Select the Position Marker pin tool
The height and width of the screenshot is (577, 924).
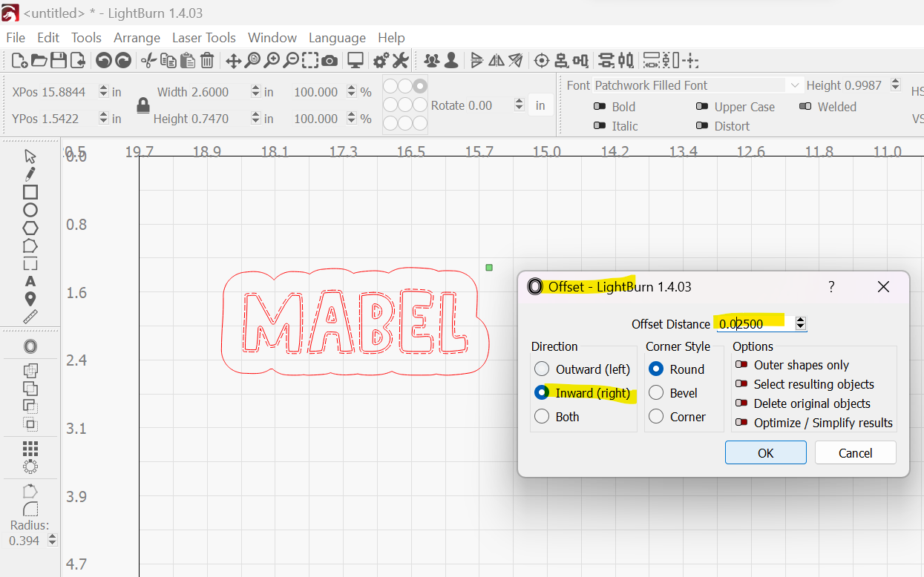30,299
